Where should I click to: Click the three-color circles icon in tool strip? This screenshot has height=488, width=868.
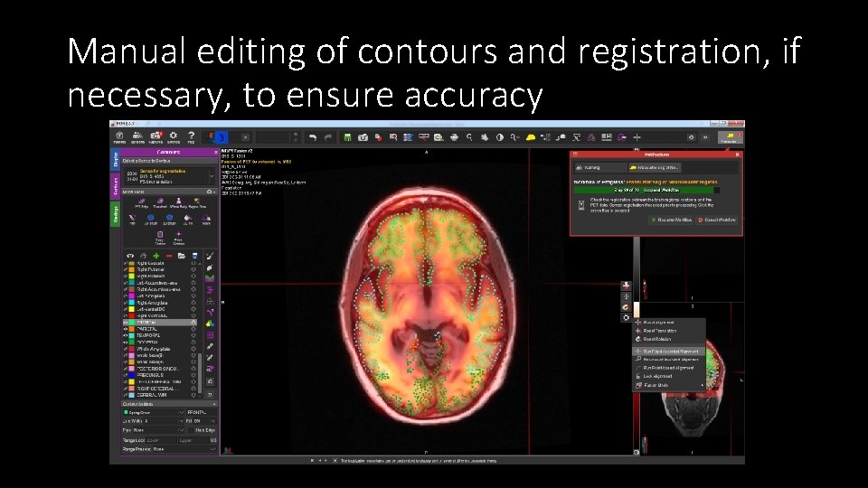tap(210, 324)
